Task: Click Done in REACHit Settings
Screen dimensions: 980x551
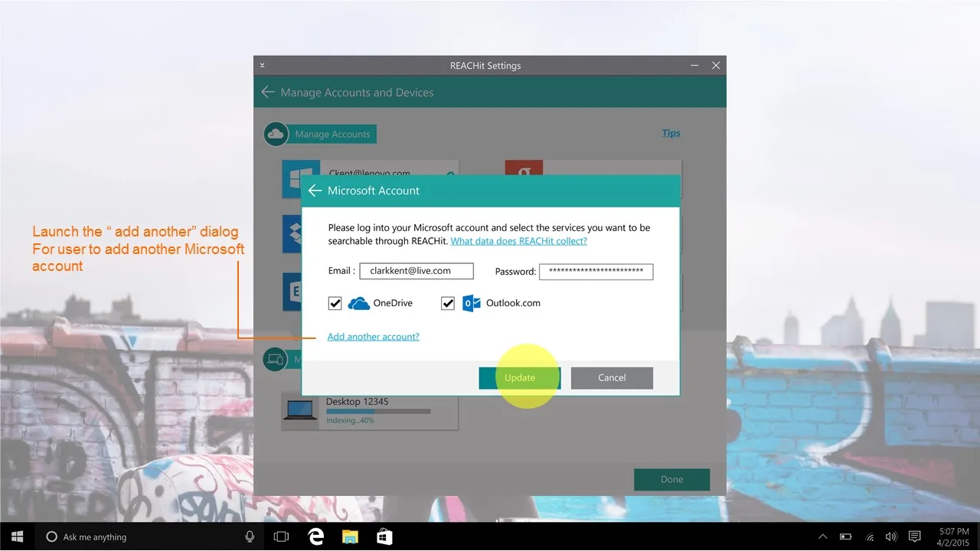Action: [671, 480]
